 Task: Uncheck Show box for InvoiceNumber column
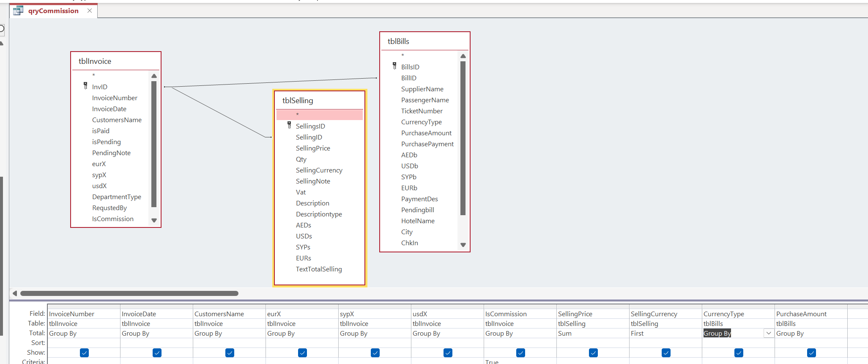[84, 353]
